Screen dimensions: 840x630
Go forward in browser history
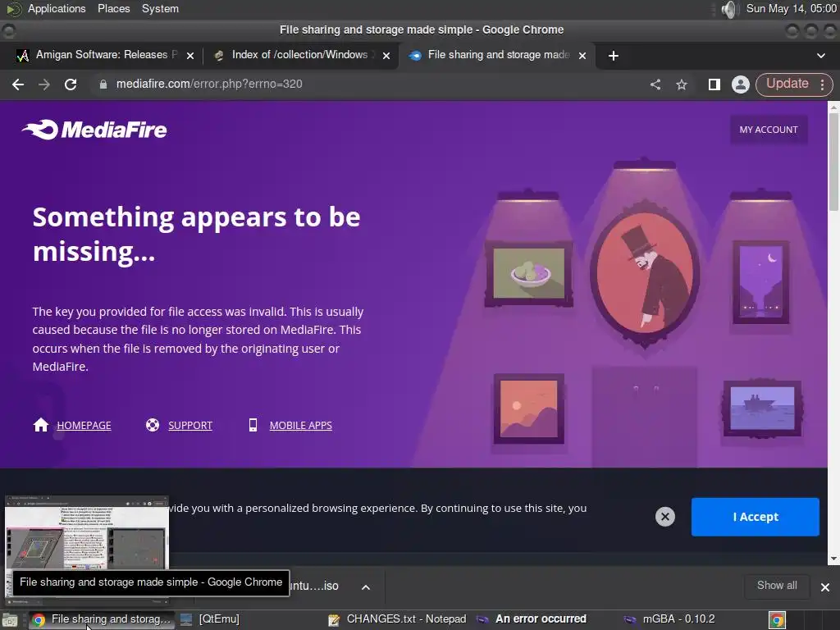(x=44, y=84)
